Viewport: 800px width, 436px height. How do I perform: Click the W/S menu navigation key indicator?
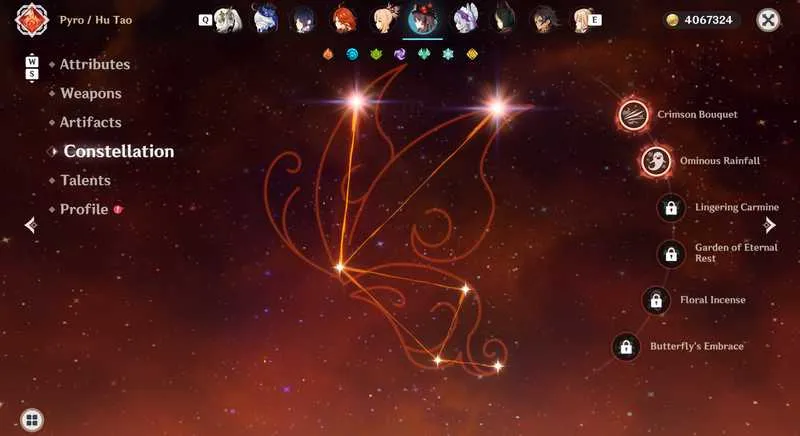coord(32,68)
